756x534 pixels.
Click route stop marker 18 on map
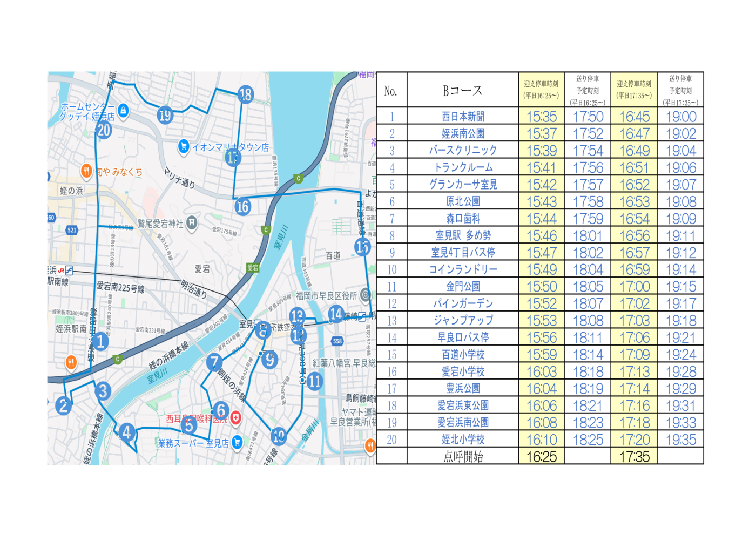click(246, 94)
